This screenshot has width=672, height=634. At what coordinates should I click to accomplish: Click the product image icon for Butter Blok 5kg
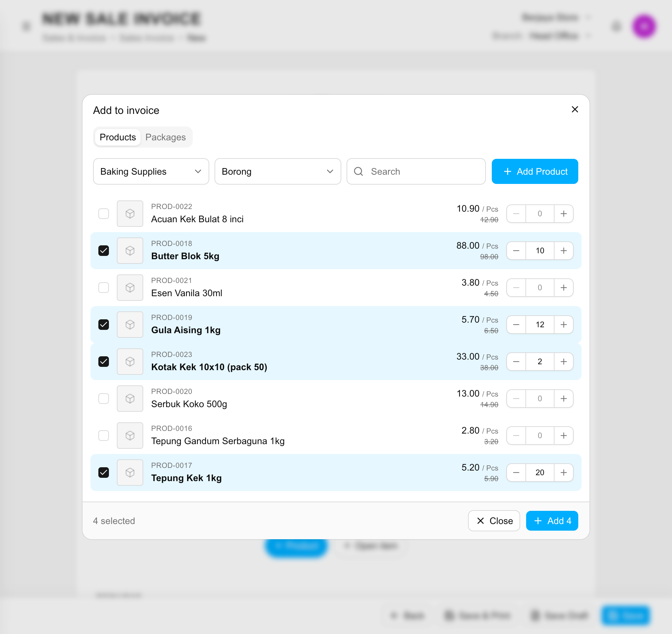click(130, 251)
